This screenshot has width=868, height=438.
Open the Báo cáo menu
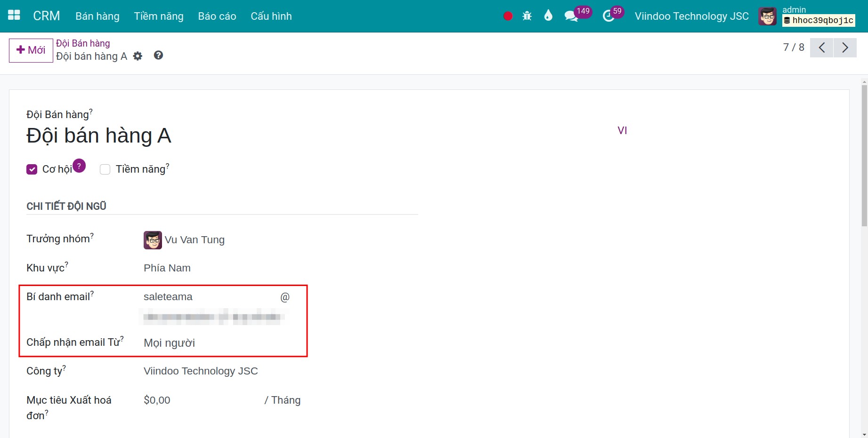tap(217, 16)
